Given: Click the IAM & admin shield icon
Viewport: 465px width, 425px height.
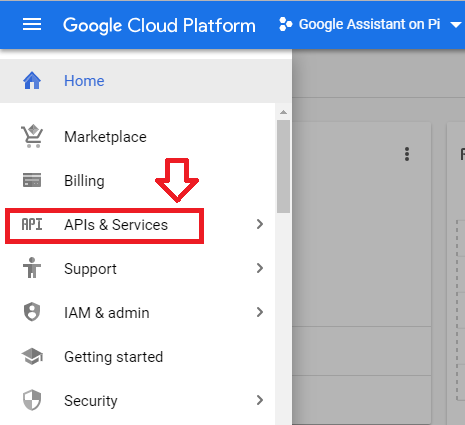Looking at the screenshot, I should (32, 312).
